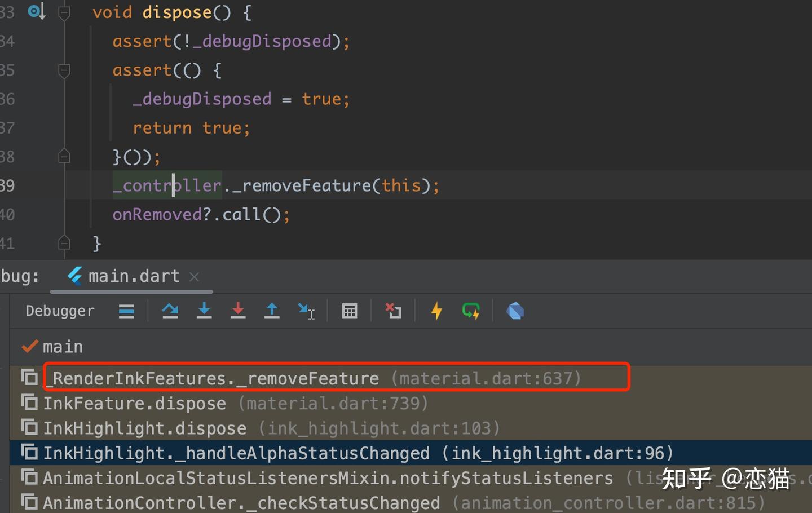
Task: Collapse the assert(() { block fold marker
Action: pyautogui.click(x=64, y=70)
